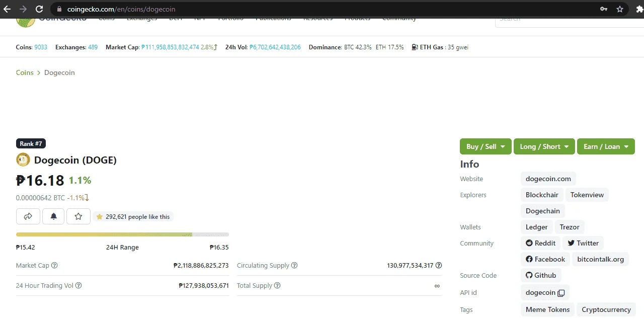644x319 pixels.
Task: Click the ₱16.18 price text
Action: (x=40, y=180)
